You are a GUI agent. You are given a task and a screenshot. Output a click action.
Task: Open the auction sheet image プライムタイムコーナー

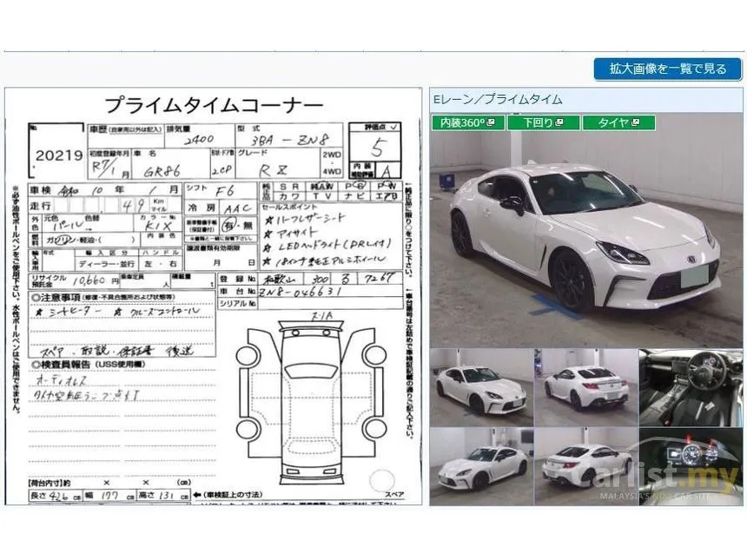(214, 296)
